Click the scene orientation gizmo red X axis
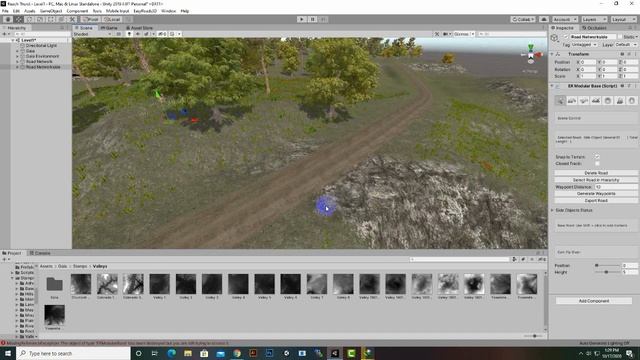Screen dimensions: 640x360 click(539, 54)
